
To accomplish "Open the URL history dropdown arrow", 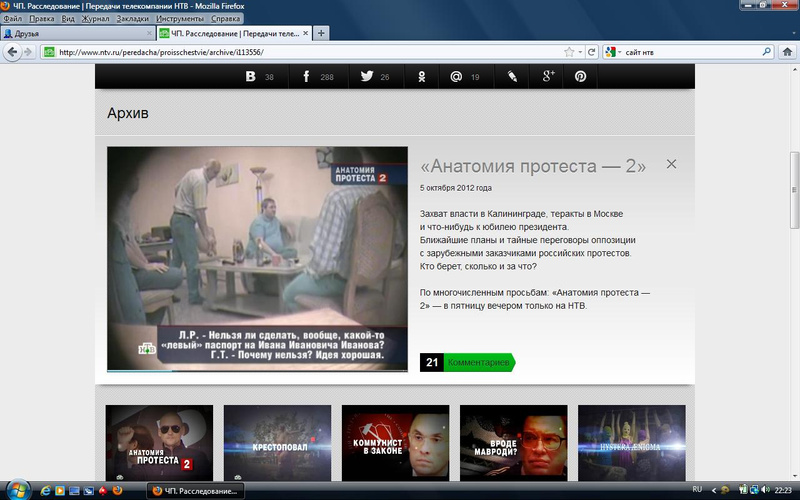I will (580, 52).
